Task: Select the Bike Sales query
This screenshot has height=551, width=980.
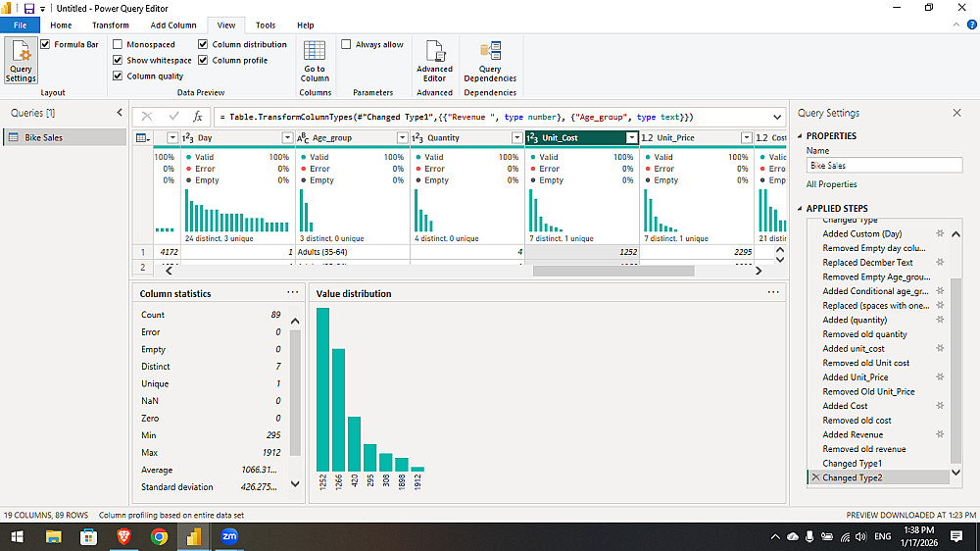Action: click(x=65, y=137)
